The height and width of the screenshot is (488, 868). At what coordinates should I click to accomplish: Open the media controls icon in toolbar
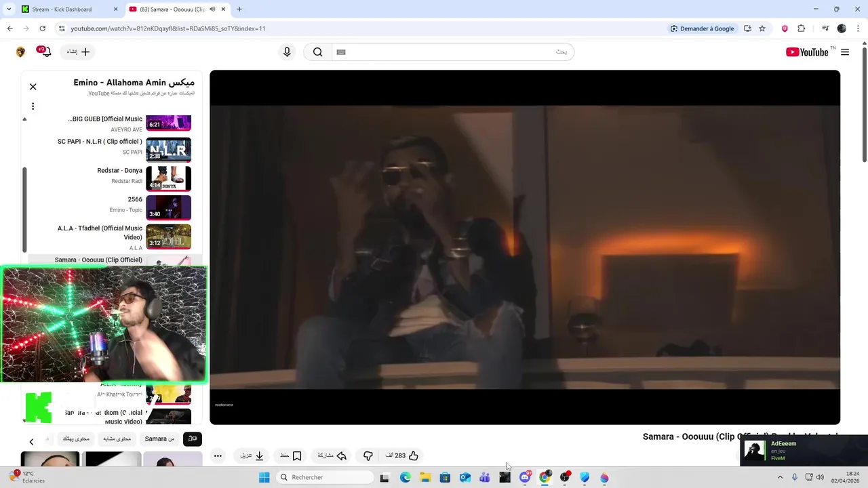point(825,28)
